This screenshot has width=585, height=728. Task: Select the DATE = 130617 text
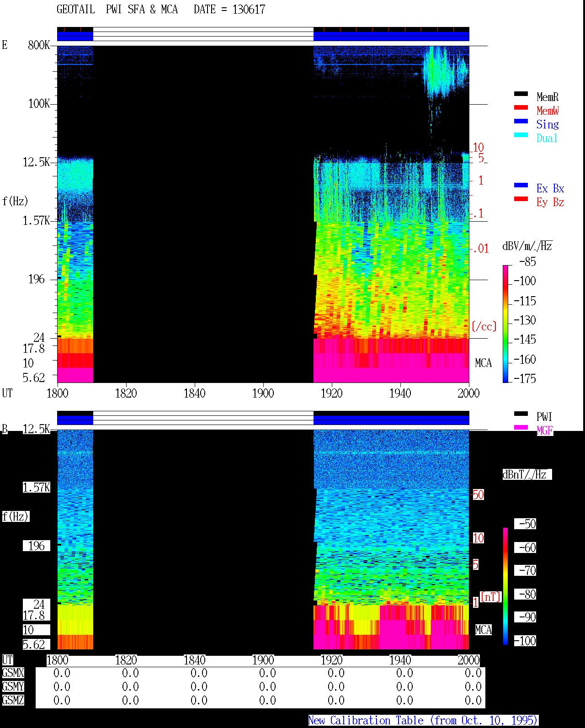tap(229, 10)
